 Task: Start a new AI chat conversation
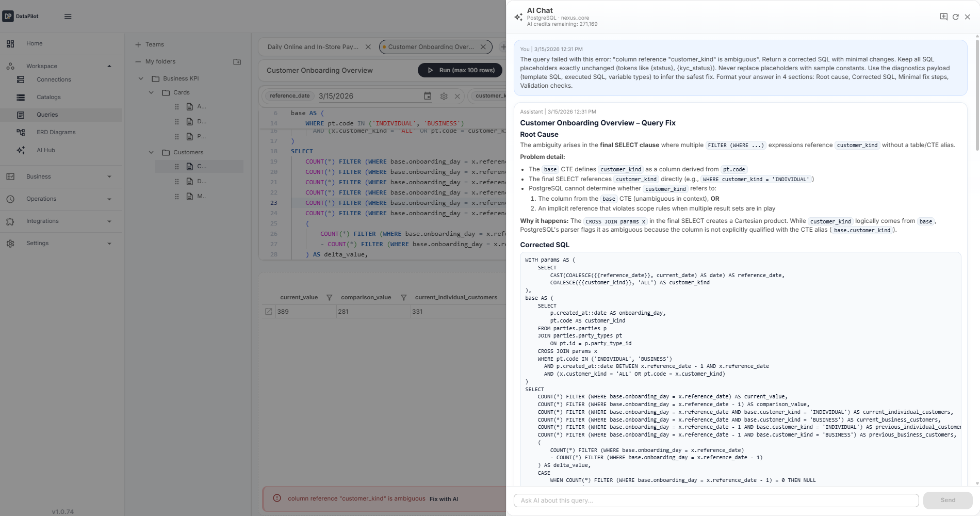click(943, 16)
